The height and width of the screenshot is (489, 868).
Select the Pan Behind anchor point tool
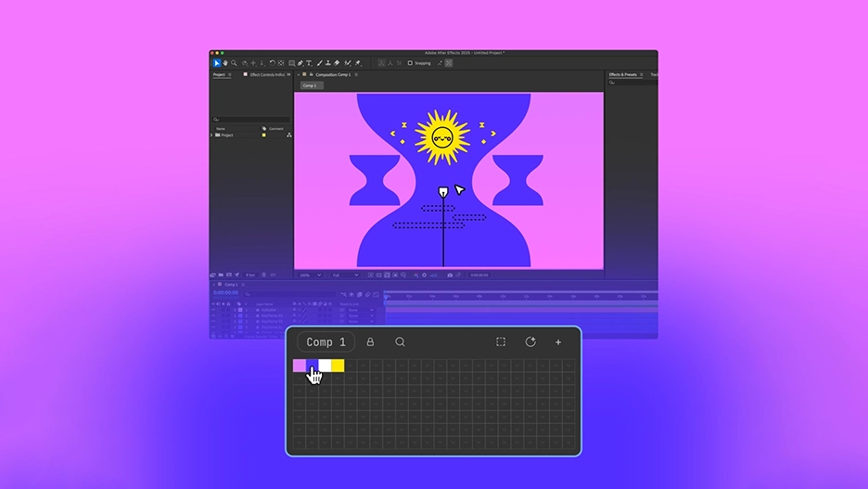[281, 63]
